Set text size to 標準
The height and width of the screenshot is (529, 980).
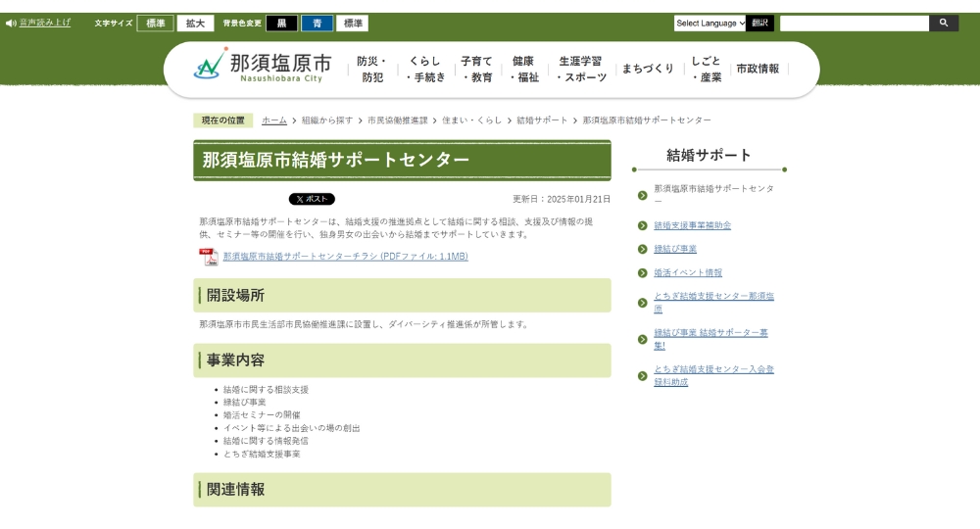tap(155, 23)
